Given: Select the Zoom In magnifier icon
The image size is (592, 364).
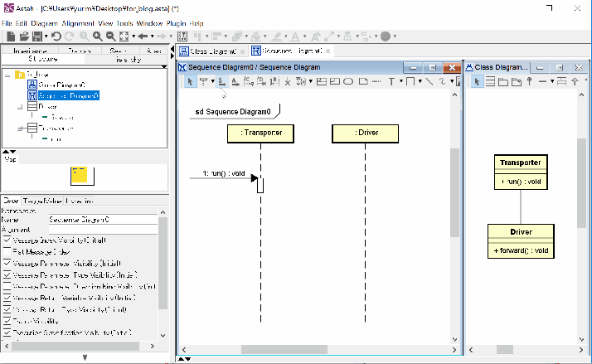Looking at the screenshot, I should click(97, 36).
